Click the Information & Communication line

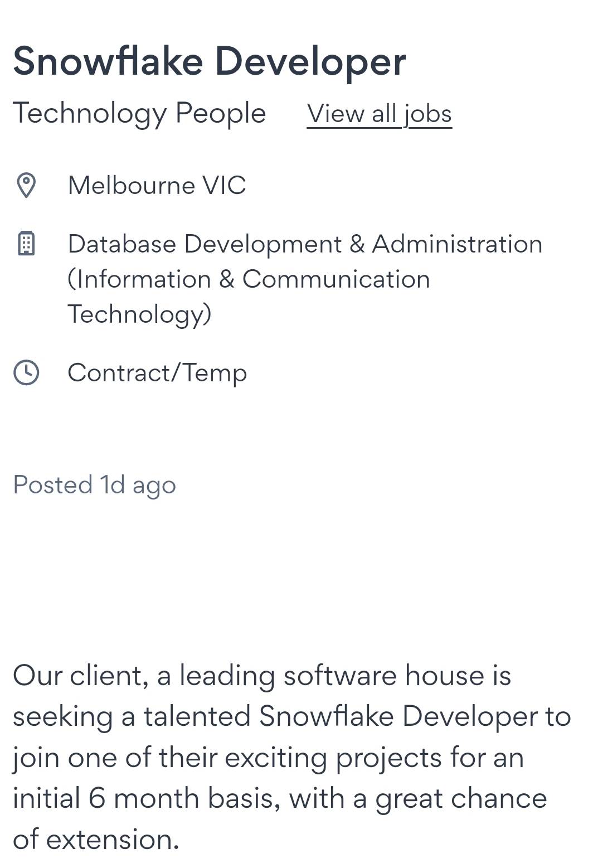point(249,279)
